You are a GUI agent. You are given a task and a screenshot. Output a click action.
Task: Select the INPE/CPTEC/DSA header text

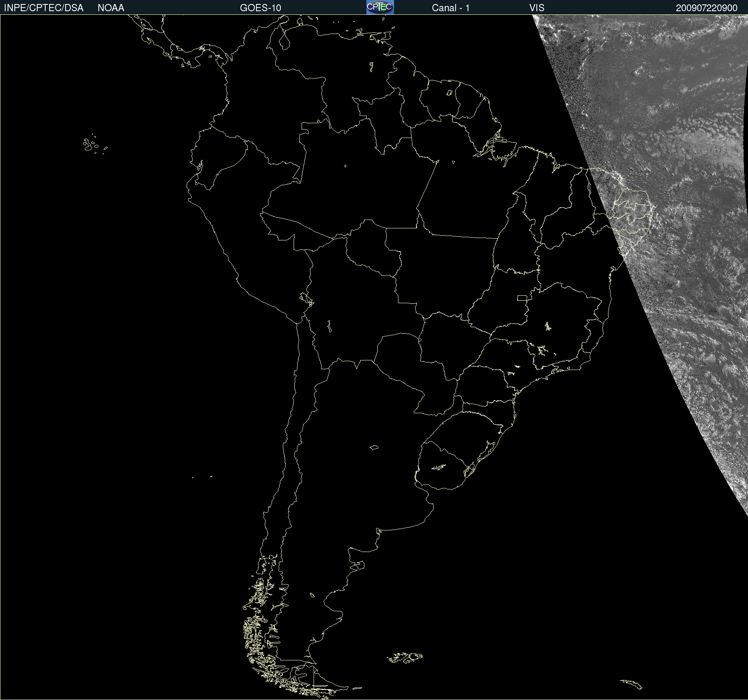[44, 8]
